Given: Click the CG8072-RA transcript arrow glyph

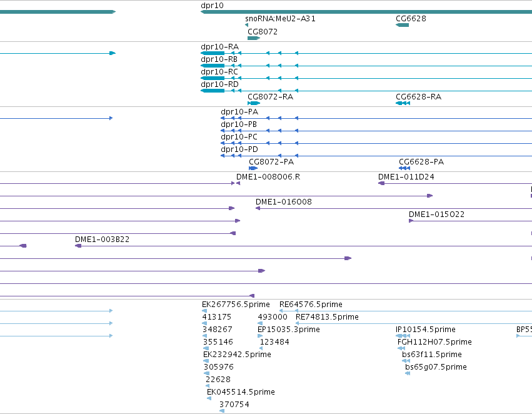Looking at the screenshot, I should coord(254,103).
